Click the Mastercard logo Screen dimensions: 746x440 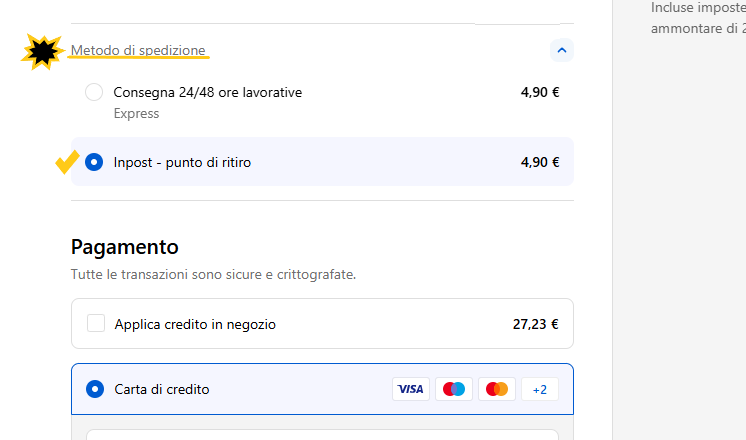[x=497, y=389]
